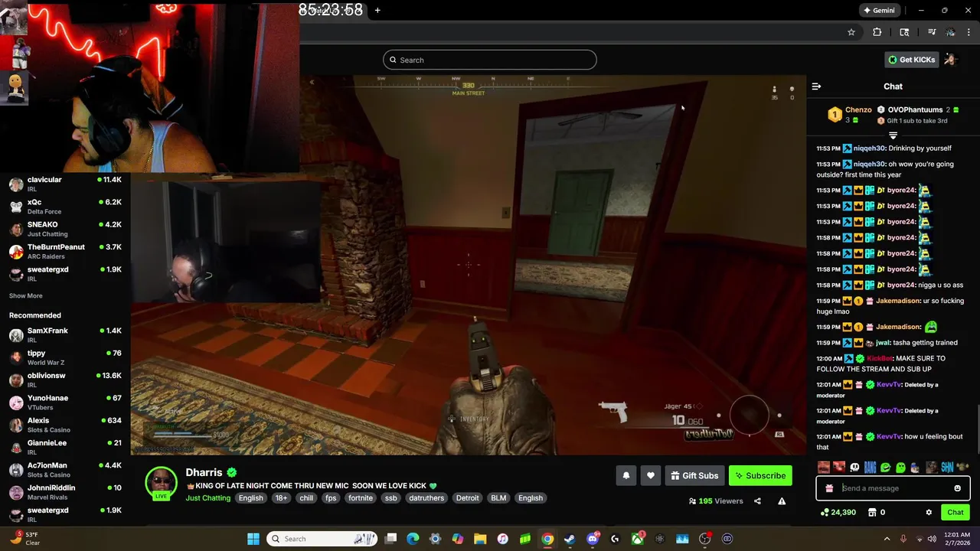980x551 pixels.
Task: Open the share icon beside the viewer count
Action: [757, 501]
